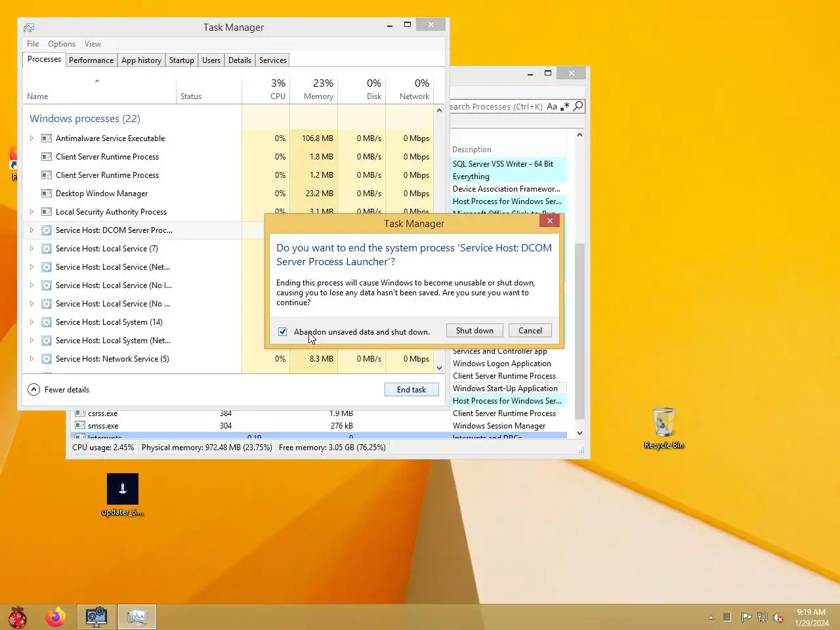Switch to the Users tab

(211, 60)
